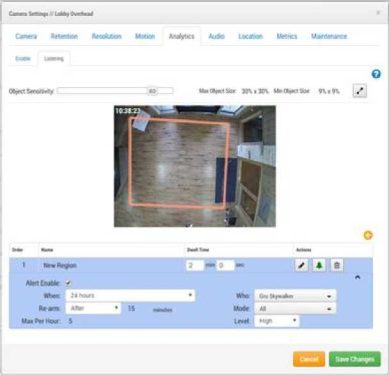Edit New Region with pencil icon
Screen dimensions: 389x375
[x=302, y=266]
